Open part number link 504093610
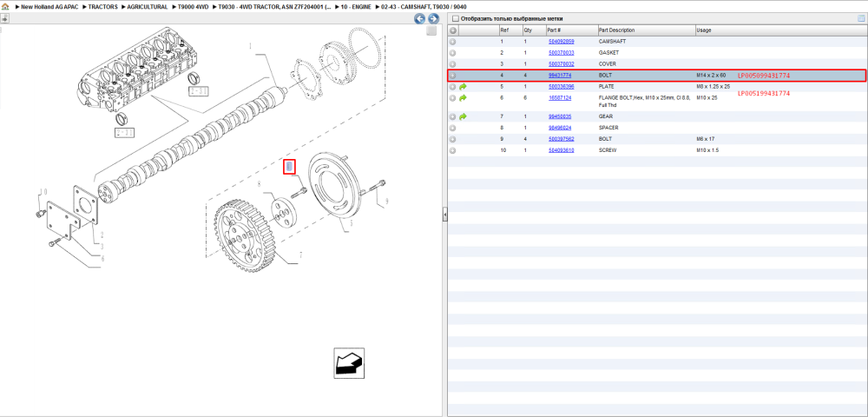The image size is (868, 417). [562, 150]
